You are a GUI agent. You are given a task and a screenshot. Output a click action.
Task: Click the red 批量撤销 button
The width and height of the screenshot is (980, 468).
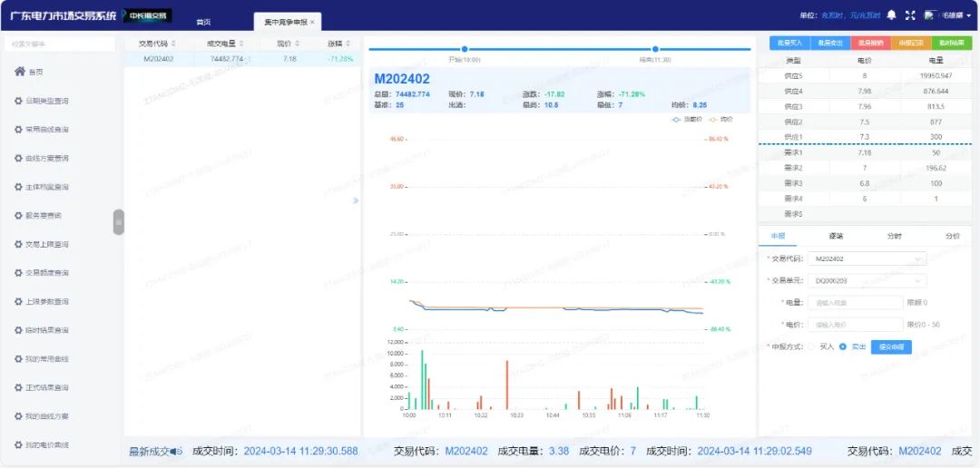coord(870,43)
